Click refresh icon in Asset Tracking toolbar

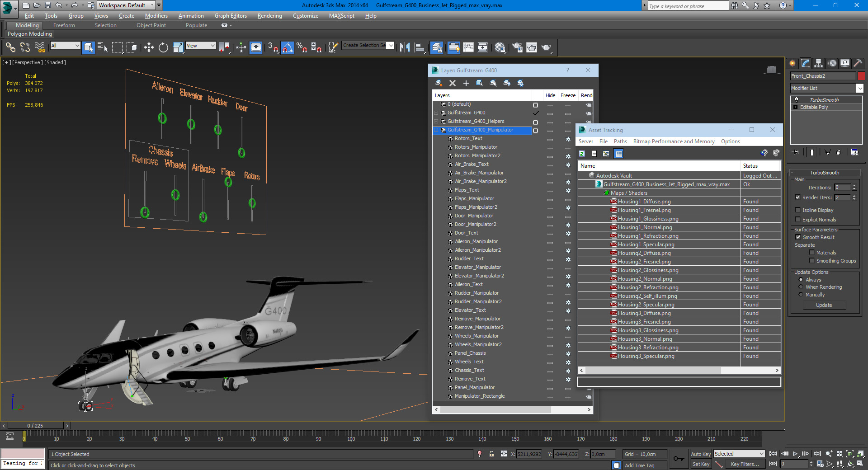[582, 154]
